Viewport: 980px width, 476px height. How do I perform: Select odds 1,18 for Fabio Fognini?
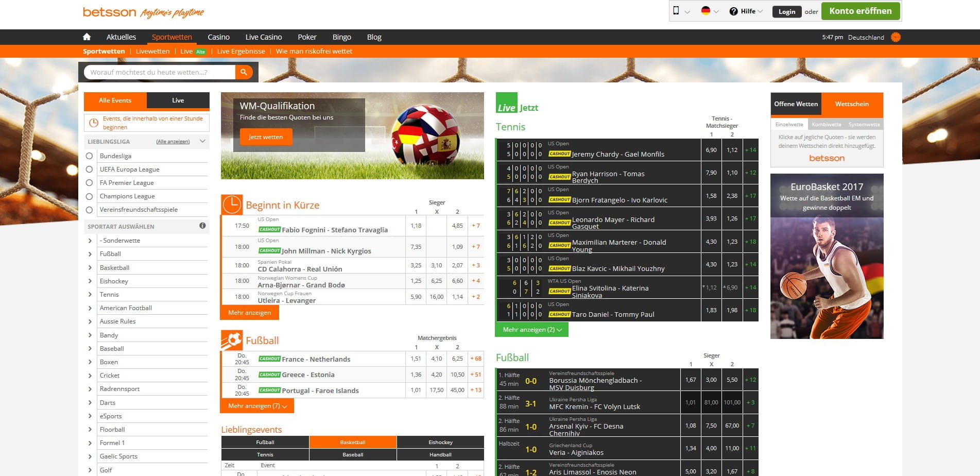(416, 226)
